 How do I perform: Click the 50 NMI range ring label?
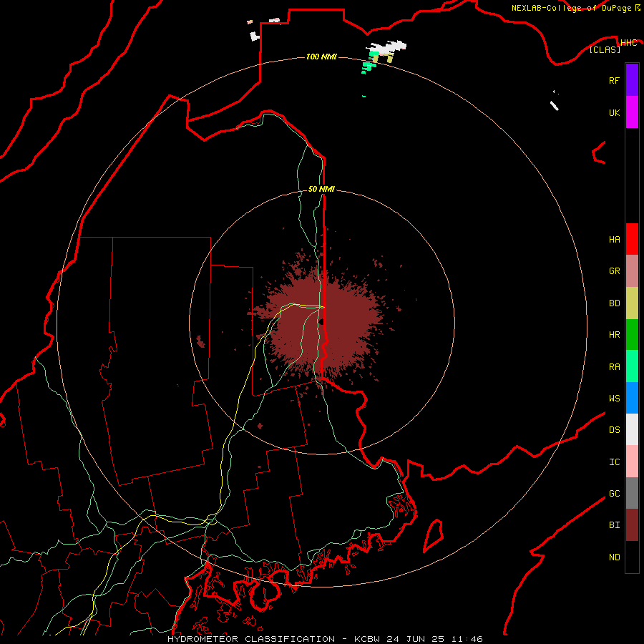pos(321,189)
